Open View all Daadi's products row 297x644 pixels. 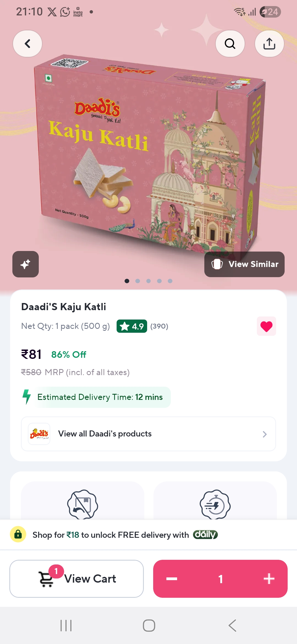click(x=148, y=434)
